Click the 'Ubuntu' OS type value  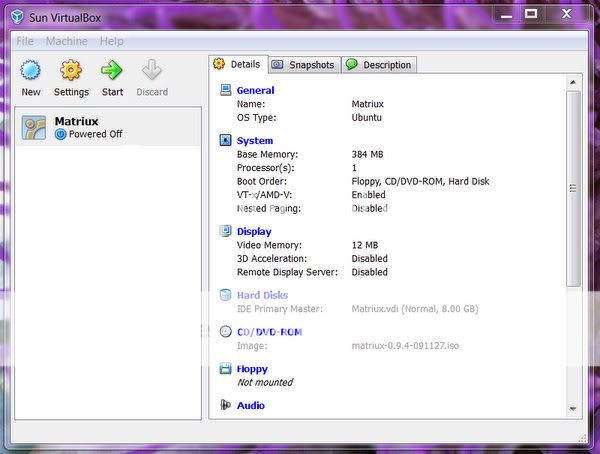[x=367, y=118]
